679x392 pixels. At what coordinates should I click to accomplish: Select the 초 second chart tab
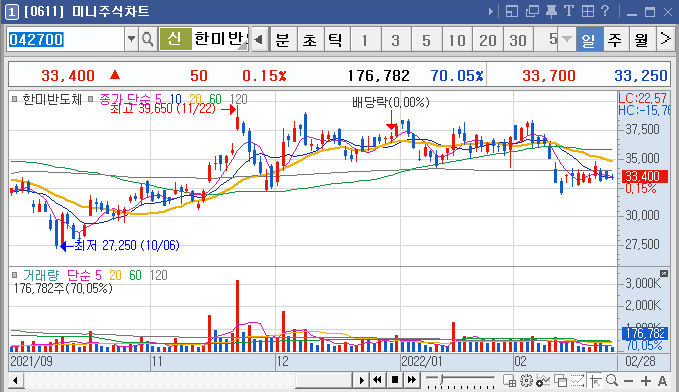pyautogui.click(x=310, y=40)
